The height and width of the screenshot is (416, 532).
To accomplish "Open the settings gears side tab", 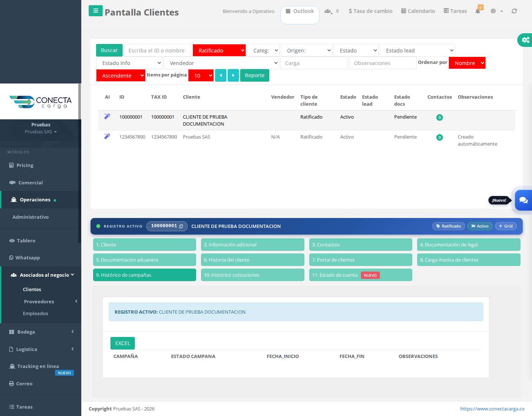I will [x=525, y=40].
